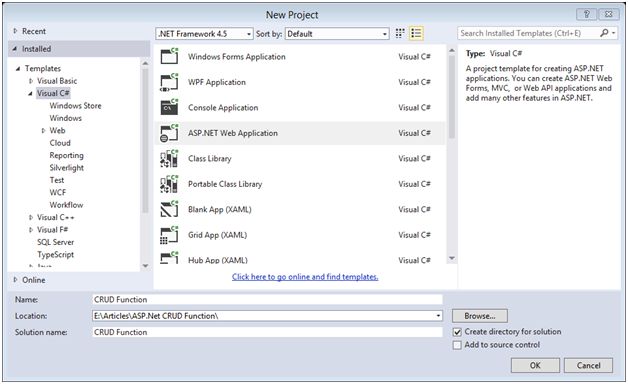Image resolution: width=628 pixels, height=384 pixels.
Task: Click the template list scrollbar thumb
Action: pos(452,97)
